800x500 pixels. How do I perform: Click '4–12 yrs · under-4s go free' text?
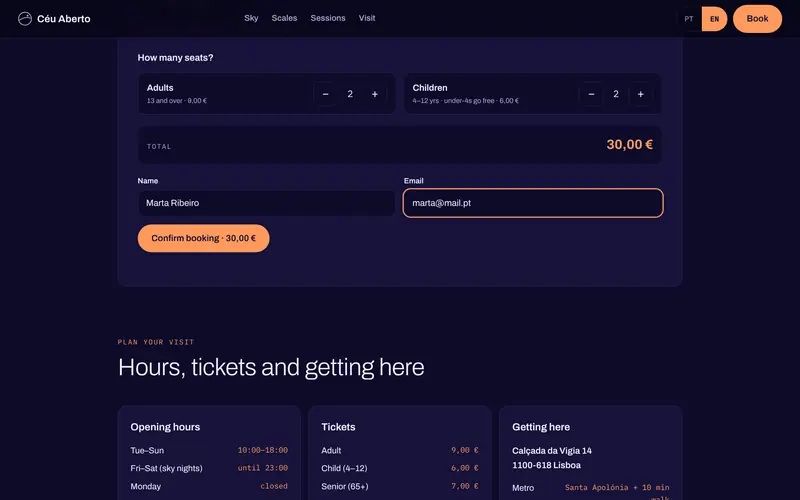(454, 101)
